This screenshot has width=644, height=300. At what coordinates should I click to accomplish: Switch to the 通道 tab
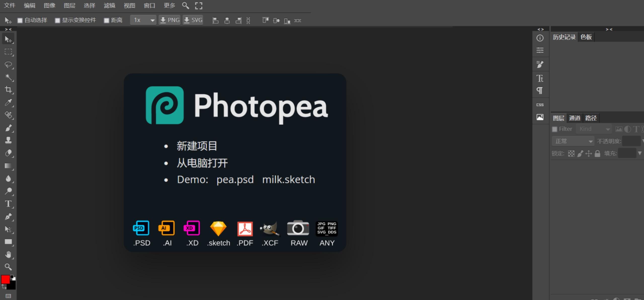pos(575,118)
